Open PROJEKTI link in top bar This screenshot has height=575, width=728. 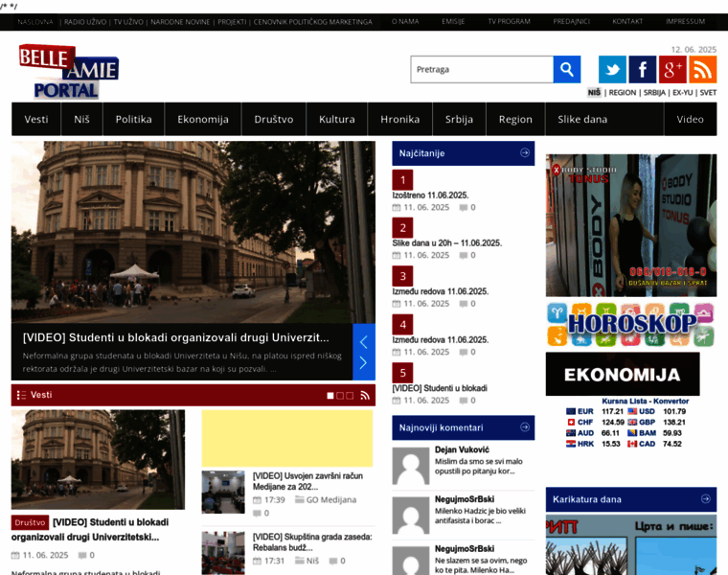click(x=232, y=22)
